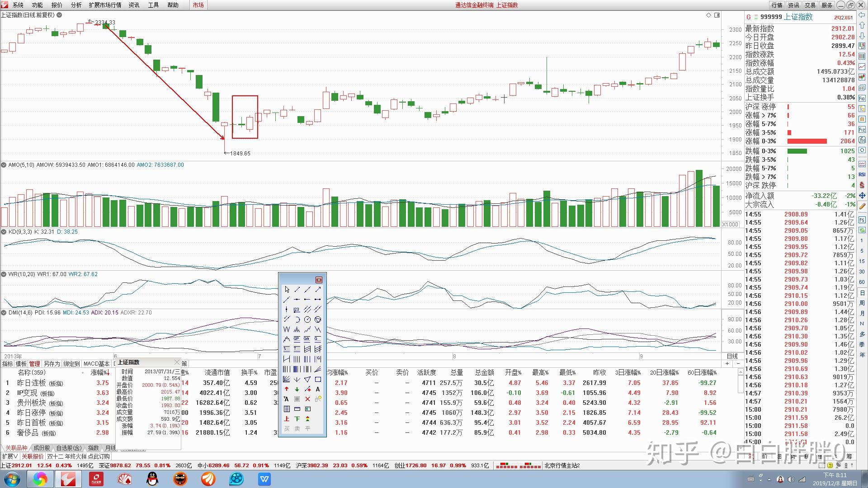868x488 pixels.
Task: Click 月 period in right sidebar
Action: point(862,313)
